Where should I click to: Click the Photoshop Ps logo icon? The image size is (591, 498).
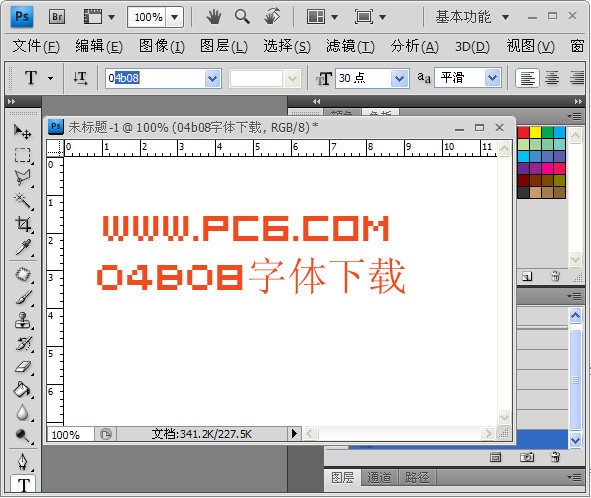(x=22, y=17)
